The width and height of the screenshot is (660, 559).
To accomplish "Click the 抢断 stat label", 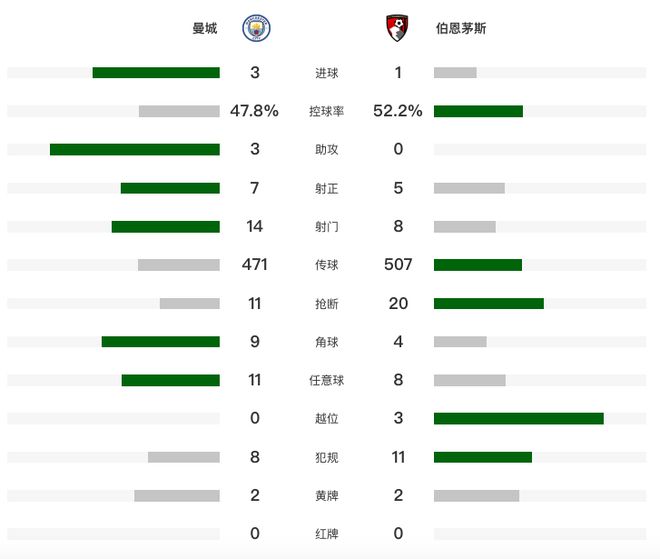I will [x=326, y=303].
